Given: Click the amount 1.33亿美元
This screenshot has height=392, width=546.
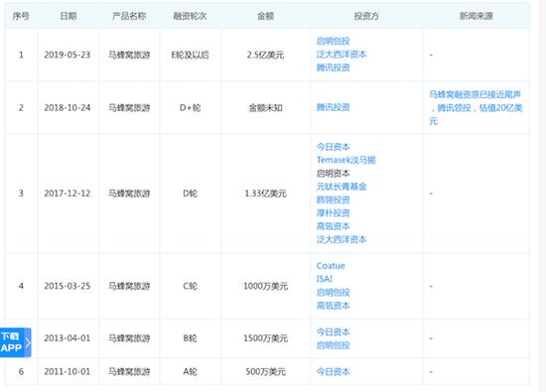Looking at the screenshot, I should click(x=266, y=194).
